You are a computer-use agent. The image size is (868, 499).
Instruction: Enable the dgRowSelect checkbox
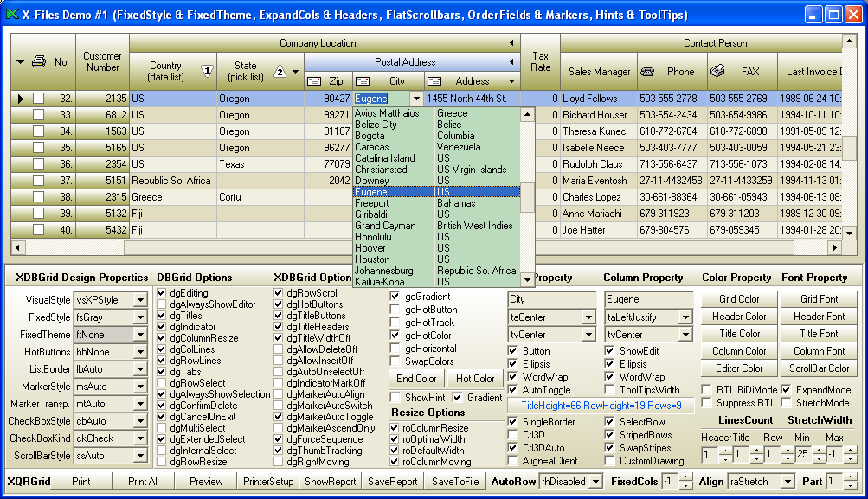point(162,383)
